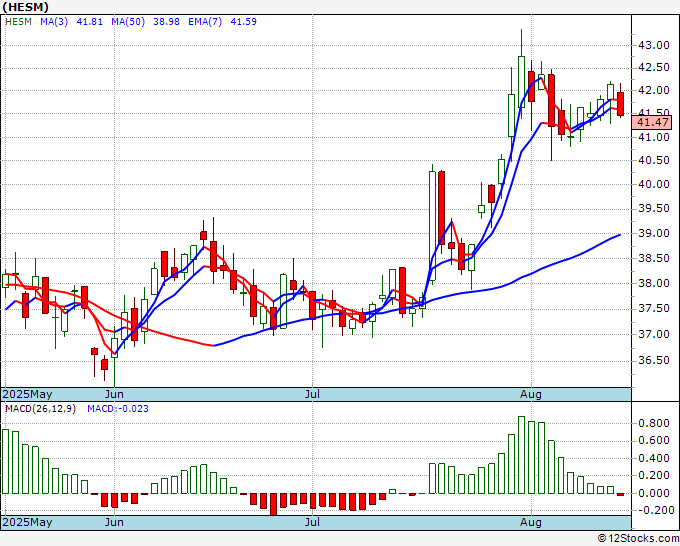Click the 41.00 price axis label
Viewport: 680px width, 546px height.
(653, 137)
